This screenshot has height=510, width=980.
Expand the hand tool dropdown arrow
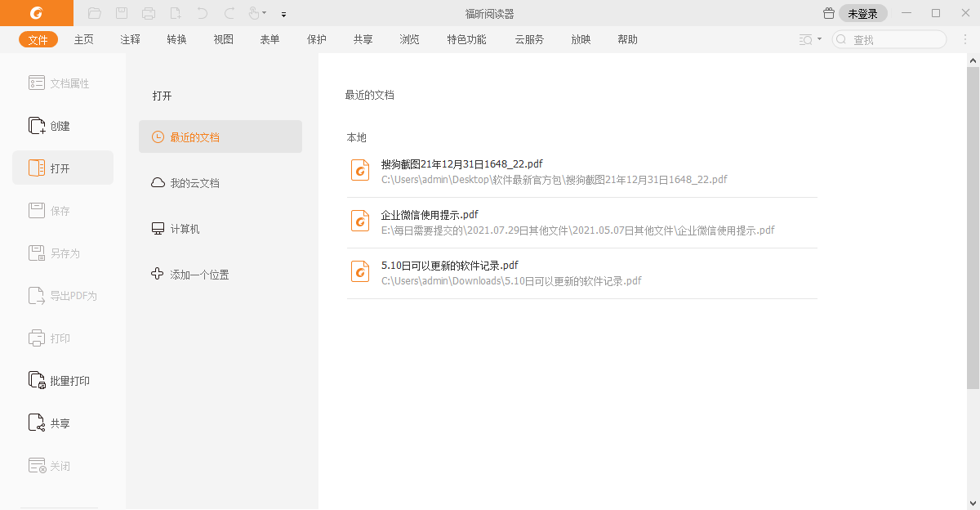[263, 14]
